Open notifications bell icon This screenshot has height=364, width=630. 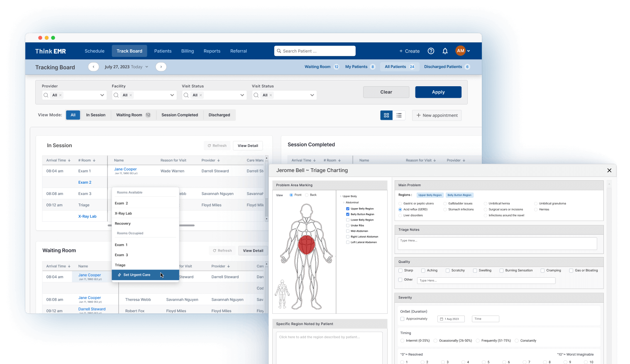445,51
